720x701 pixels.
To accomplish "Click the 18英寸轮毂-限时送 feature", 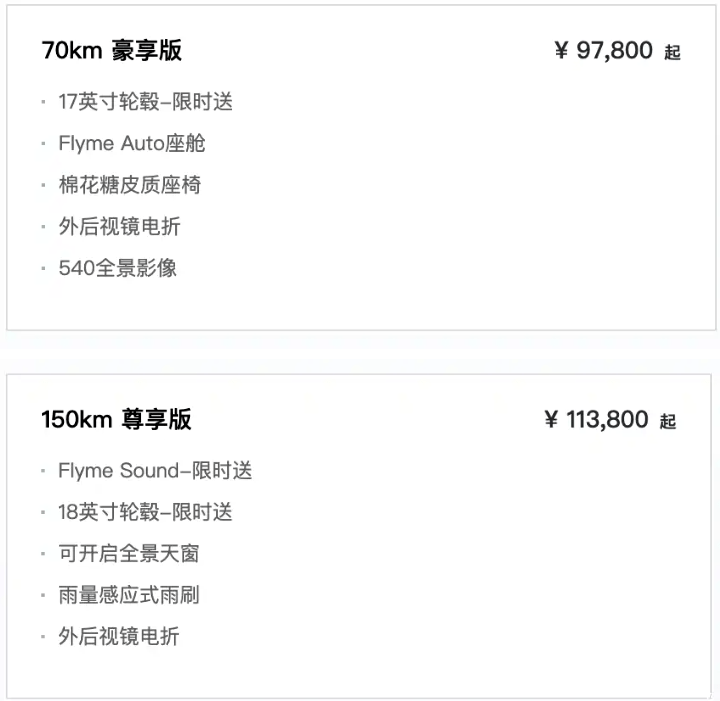I will click(145, 512).
